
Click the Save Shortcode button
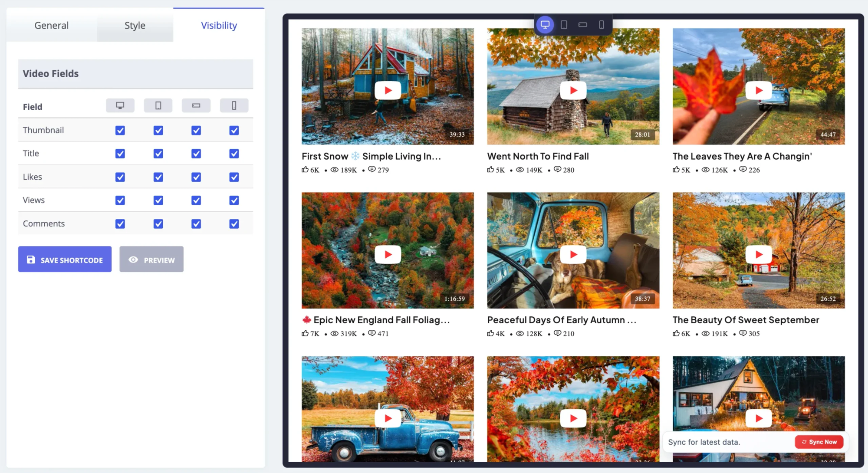65,259
